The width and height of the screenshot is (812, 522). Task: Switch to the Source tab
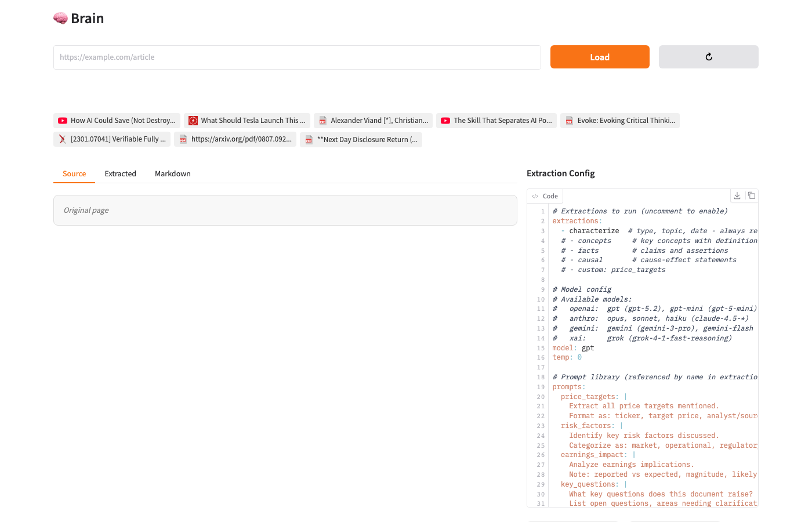[74, 174]
